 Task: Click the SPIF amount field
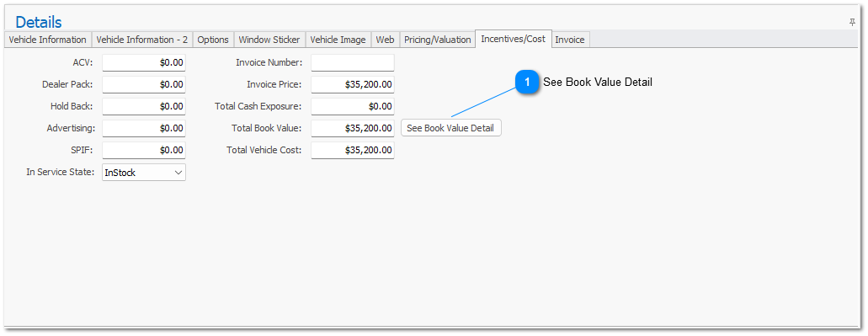point(144,150)
